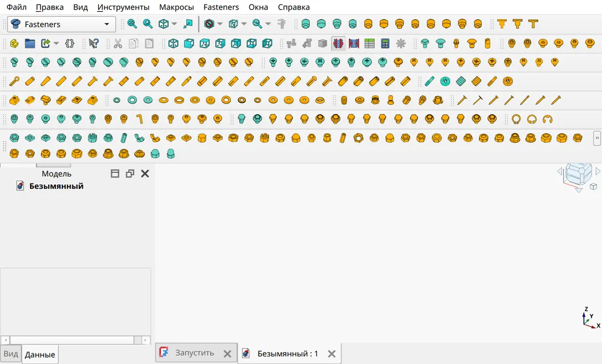Toggle the highlighted red-blue fastener match button
Screen dimensions: 602x364
pyautogui.click(x=338, y=44)
